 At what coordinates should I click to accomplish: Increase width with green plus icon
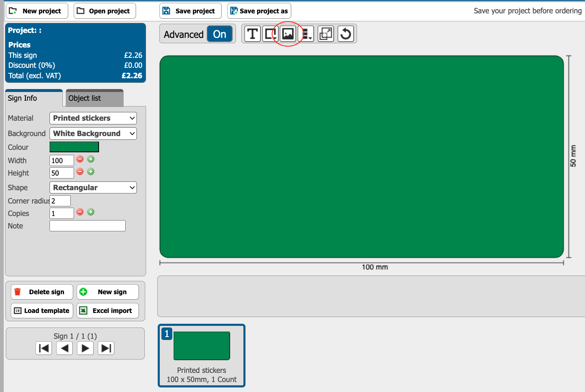[x=91, y=159]
